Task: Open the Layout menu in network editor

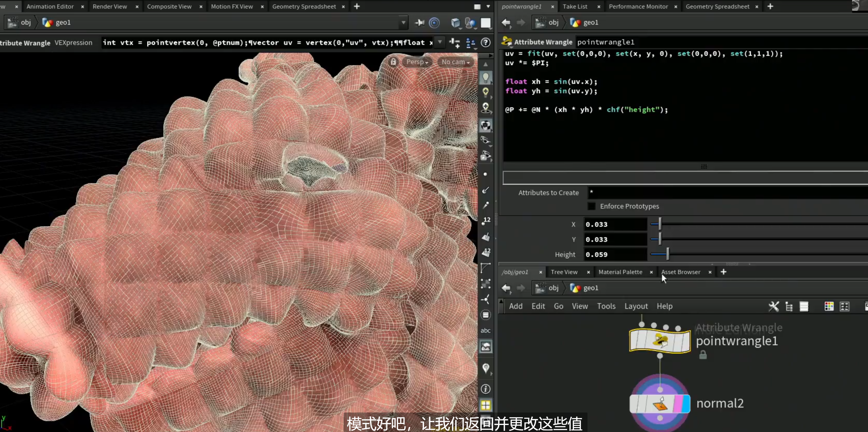Action: pos(636,306)
